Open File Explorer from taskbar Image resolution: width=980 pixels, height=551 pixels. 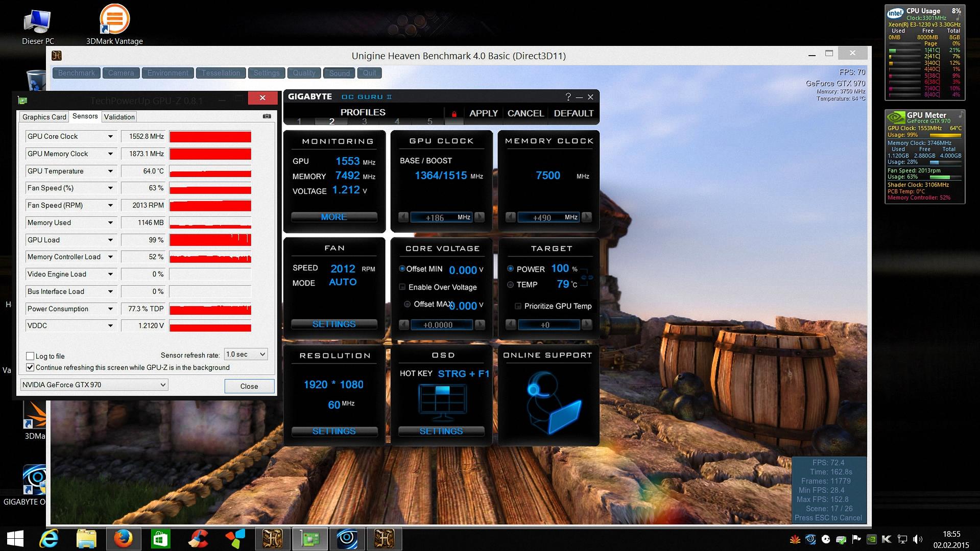pyautogui.click(x=86, y=539)
